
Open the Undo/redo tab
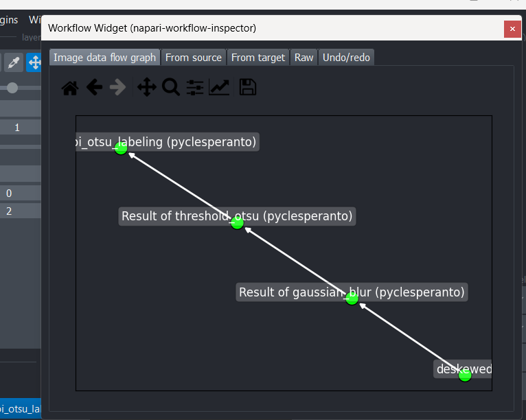coord(346,58)
